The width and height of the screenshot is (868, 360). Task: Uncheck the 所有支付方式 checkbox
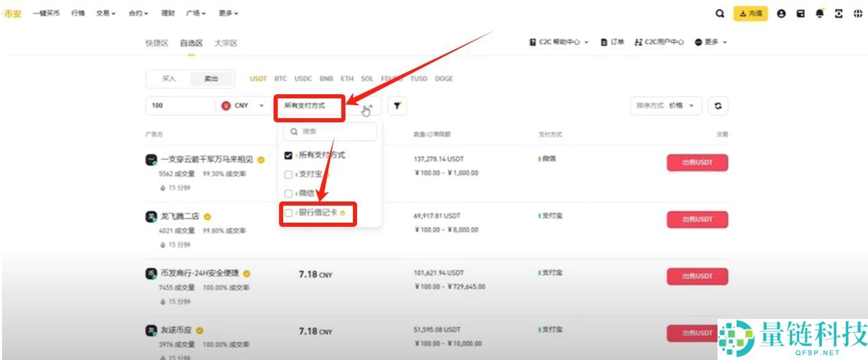pyautogui.click(x=289, y=155)
